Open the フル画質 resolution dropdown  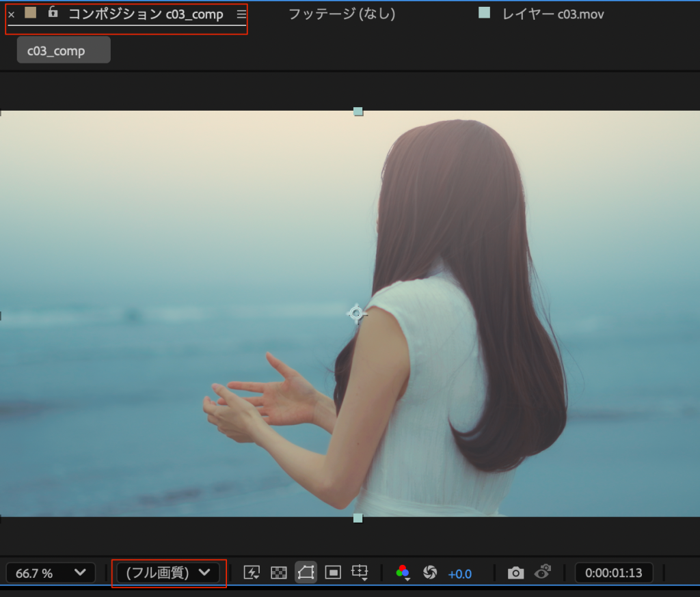pos(168,573)
